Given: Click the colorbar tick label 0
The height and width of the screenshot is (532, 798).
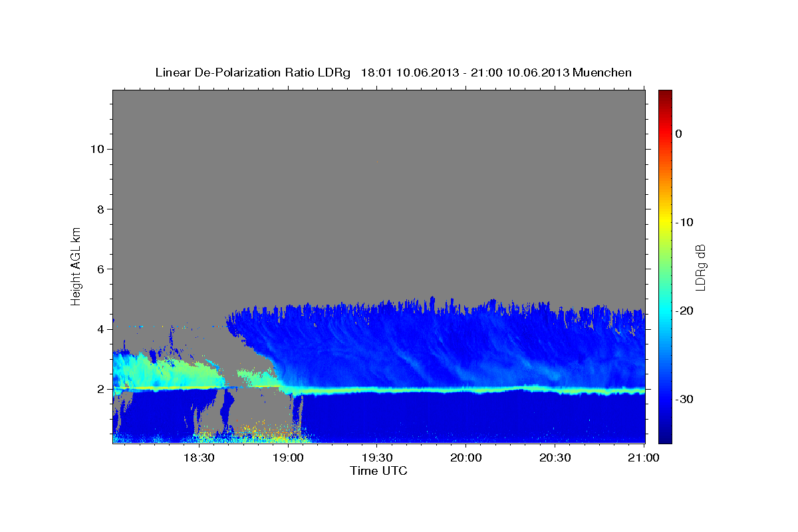Looking at the screenshot, I should click(x=679, y=134).
